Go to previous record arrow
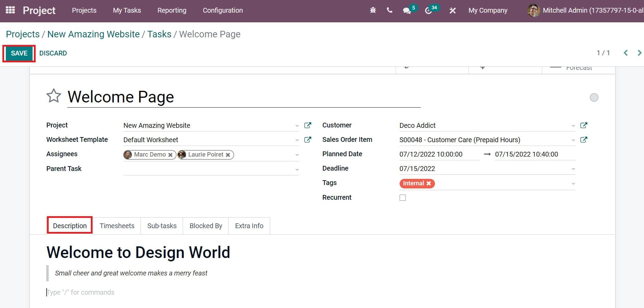Image resolution: width=644 pixels, height=308 pixels. 625,53
